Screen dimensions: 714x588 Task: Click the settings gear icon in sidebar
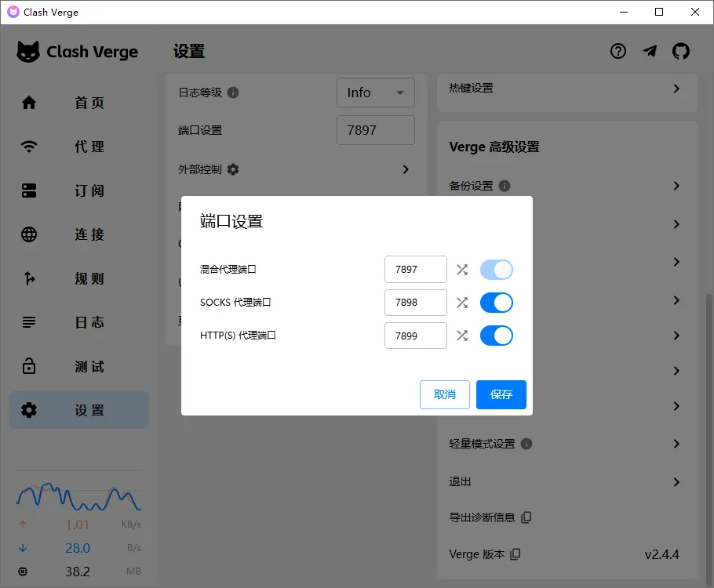pyautogui.click(x=29, y=410)
